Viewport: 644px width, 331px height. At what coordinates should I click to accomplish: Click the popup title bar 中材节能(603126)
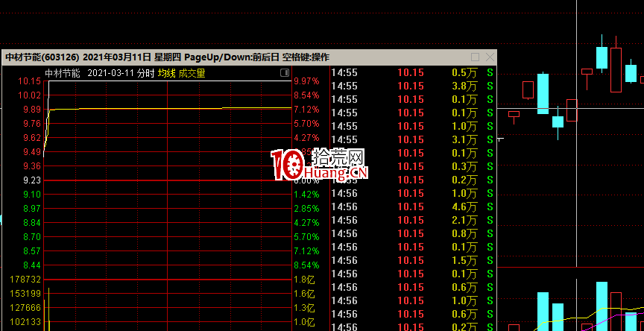point(41,57)
